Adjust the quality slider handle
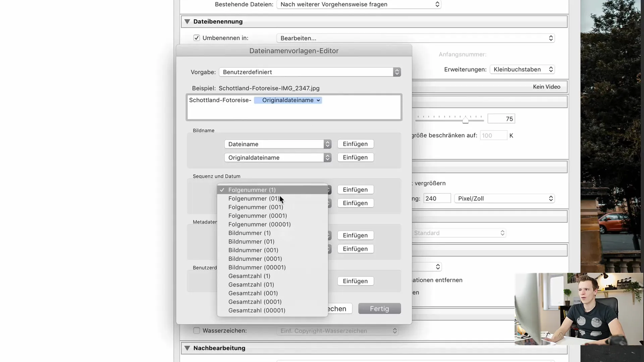Image resolution: width=644 pixels, height=362 pixels. [466, 120]
